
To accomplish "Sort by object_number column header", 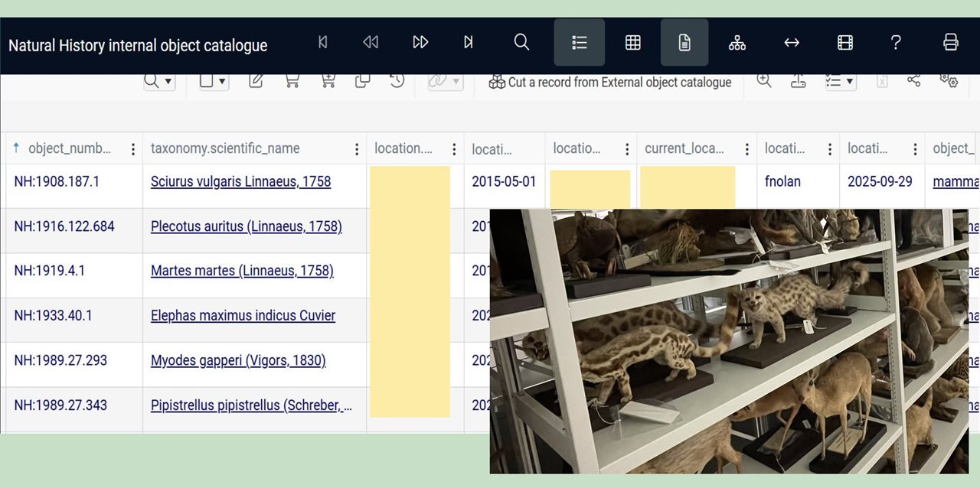I will click(x=69, y=148).
